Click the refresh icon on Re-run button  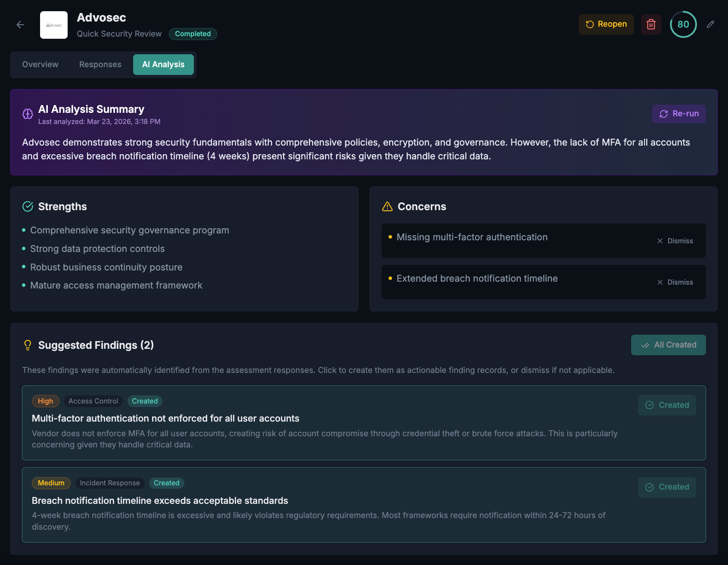tap(663, 114)
